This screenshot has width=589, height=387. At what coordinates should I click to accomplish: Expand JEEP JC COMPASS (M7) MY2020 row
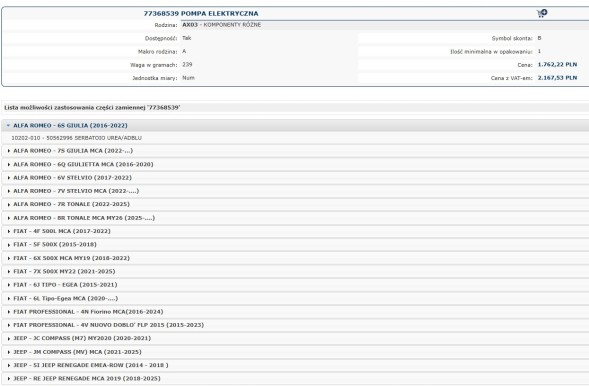(x=295, y=339)
